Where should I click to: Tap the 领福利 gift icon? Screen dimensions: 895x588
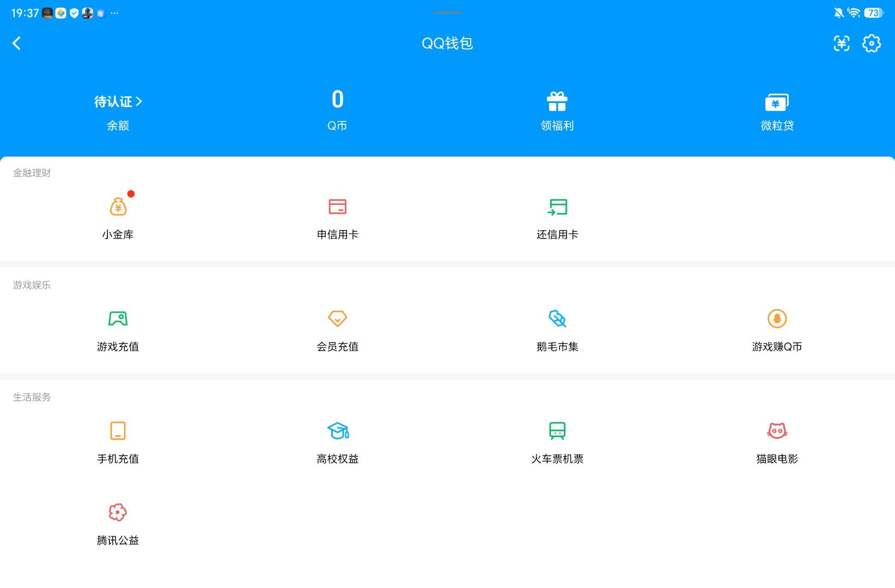tap(557, 101)
